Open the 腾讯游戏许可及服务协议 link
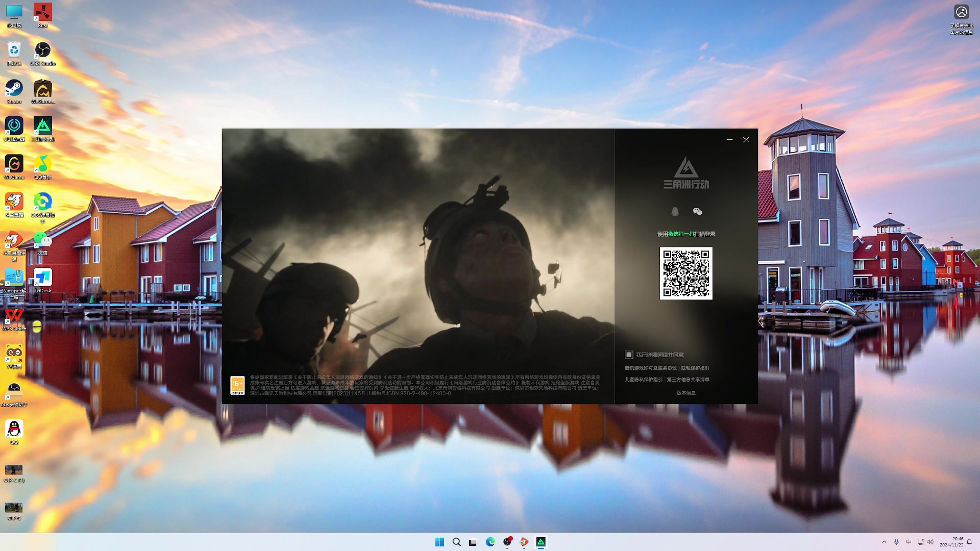 [650, 368]
